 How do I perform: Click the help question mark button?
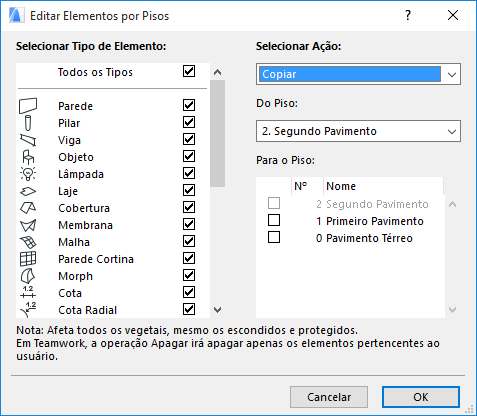coord(408,15)
